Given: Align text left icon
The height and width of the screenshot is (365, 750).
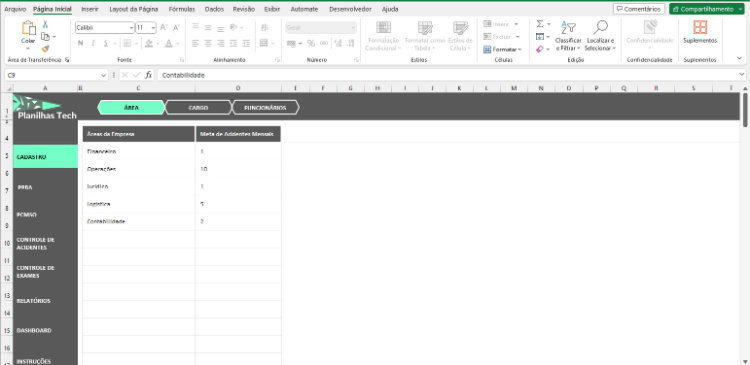Looking at the screenshot, I should 196,44.
